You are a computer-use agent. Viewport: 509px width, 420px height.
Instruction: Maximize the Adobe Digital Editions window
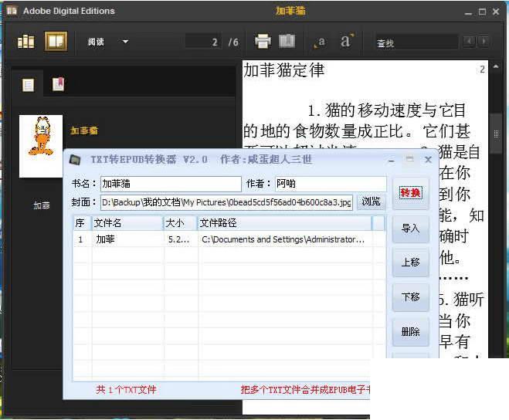coord(482,12)
